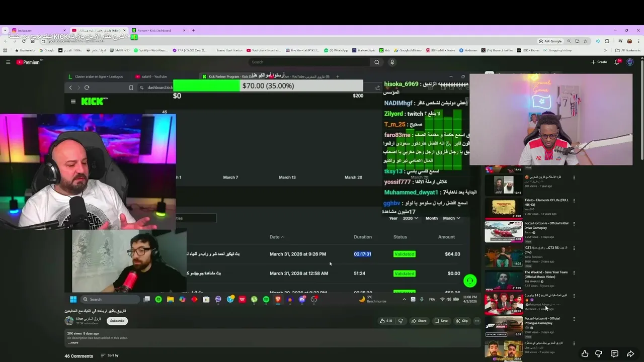Image resolution: width=644 pixels, height=362 pixels.
Task: Open more actions ellipsis beside Clip
Action: [x=477, y=321]
